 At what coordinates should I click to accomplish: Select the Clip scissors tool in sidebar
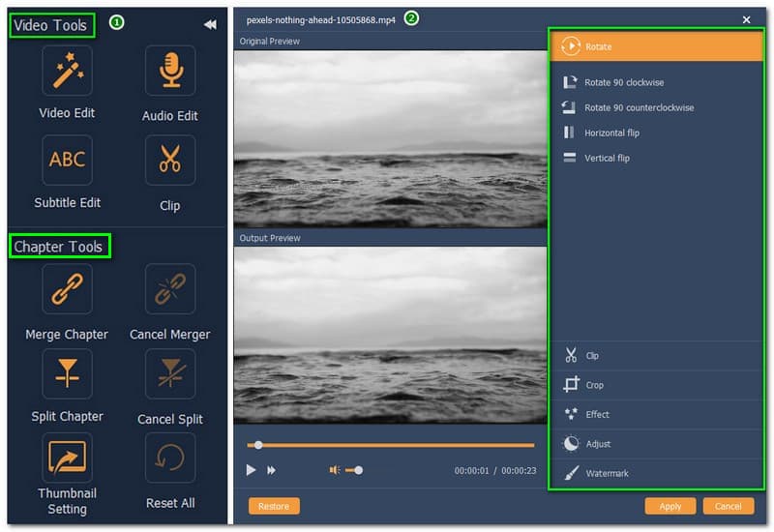point(169,161)
